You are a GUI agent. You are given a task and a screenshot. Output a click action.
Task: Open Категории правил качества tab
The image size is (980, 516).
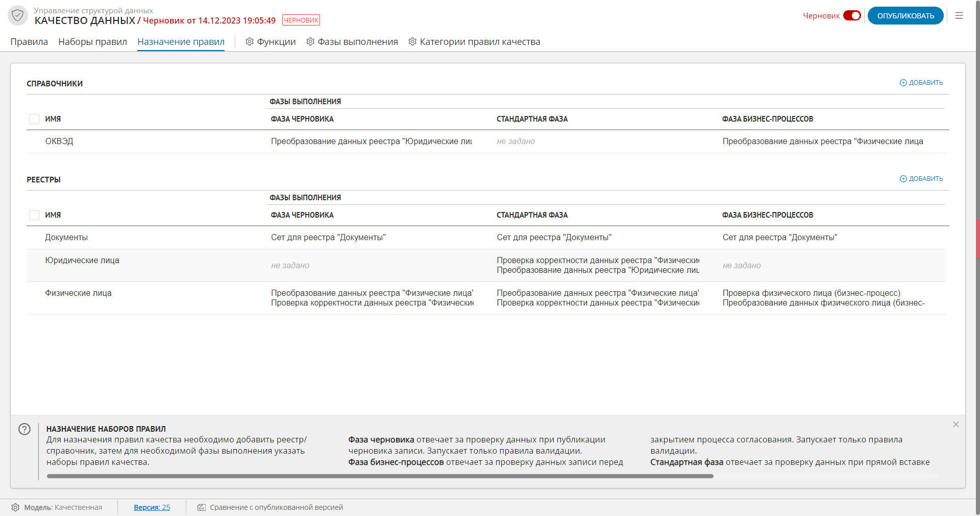pos(474,42)
